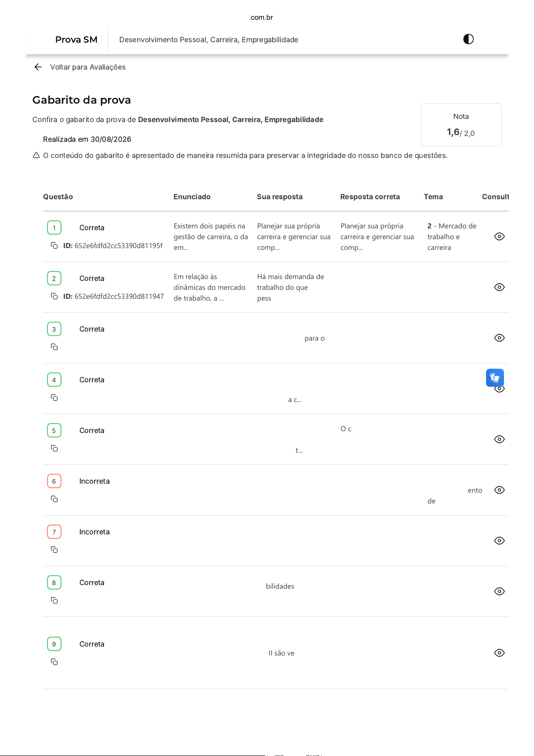The image size is (534, 756).
Task: Click the copy icon for question 7
Action: 54,550
